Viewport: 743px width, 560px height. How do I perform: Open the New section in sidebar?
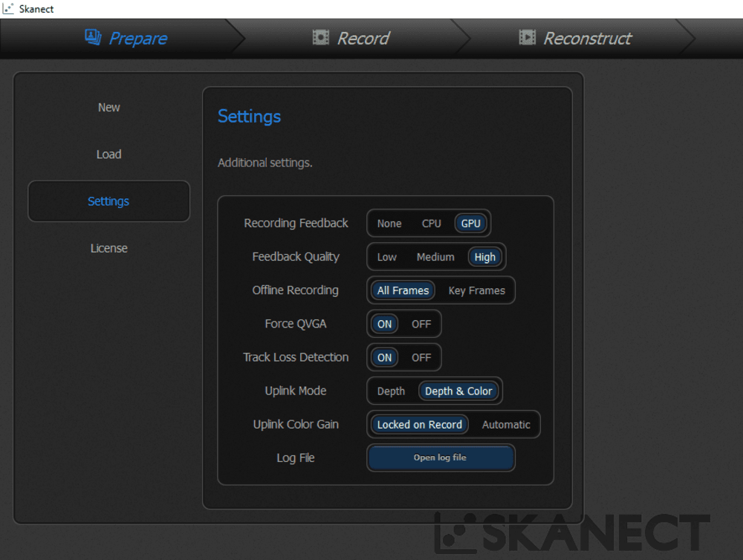(109, 108)
